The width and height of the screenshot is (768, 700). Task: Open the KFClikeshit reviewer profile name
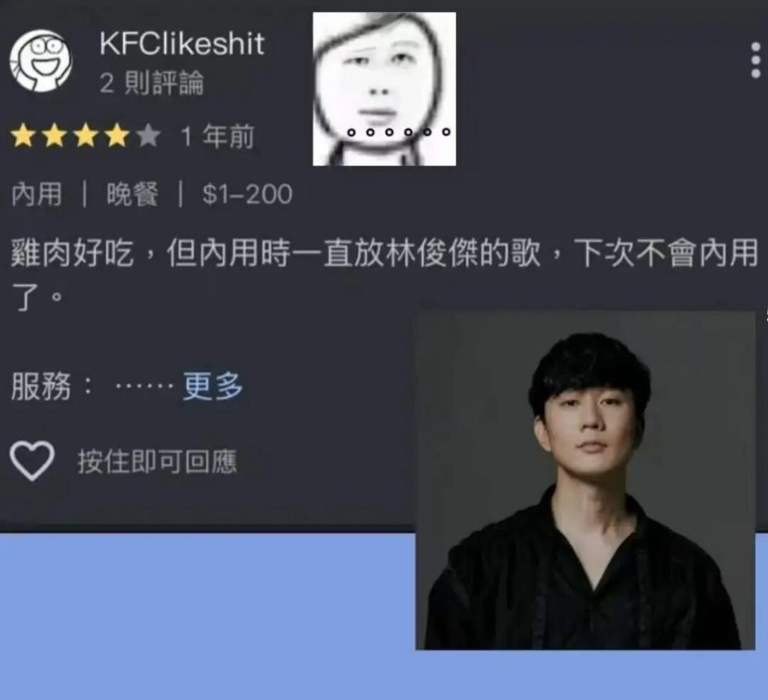click(181, 43)
